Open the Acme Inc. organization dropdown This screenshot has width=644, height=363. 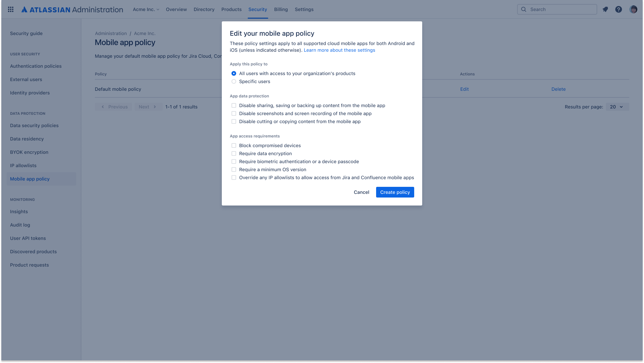click(146, 9)
